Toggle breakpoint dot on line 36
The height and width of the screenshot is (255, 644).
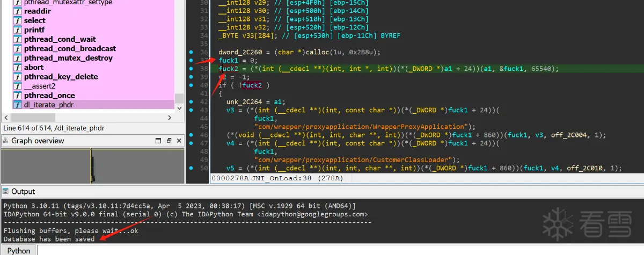pyautogui.click(x=192, y=52)
